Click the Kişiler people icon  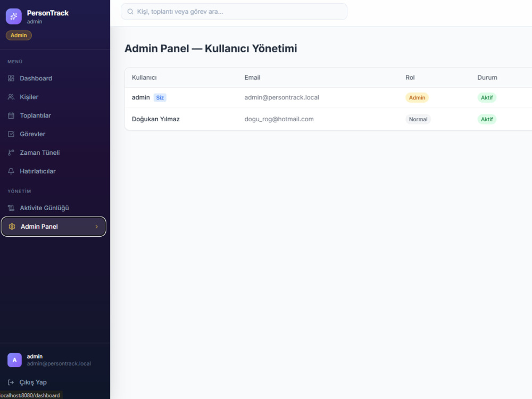[11, 97]
